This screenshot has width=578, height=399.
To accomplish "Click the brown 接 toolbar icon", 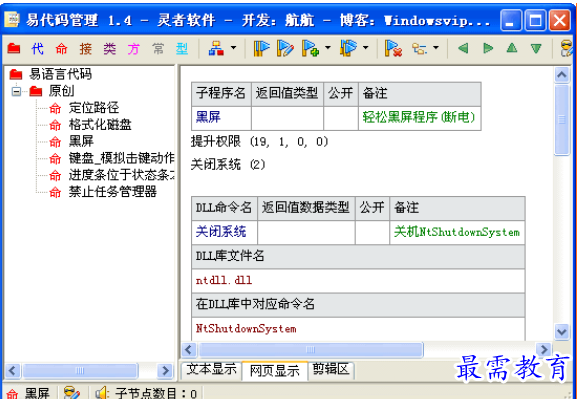I will (x=86, y=48).
